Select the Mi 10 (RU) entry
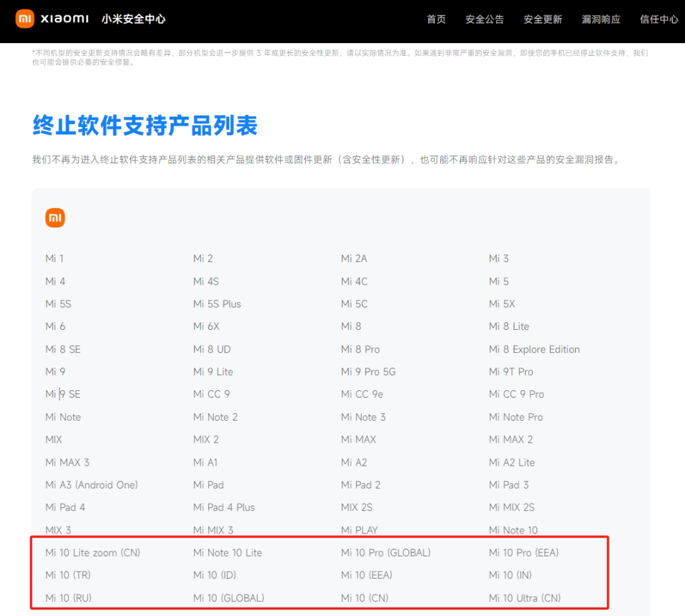This screenshot has height=616, width=685. click(68, 598)
